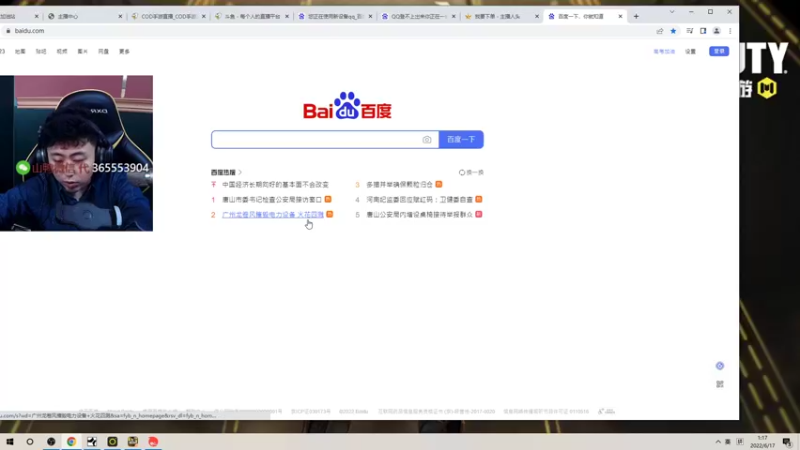Click the badge beside 唐山公安局内增设桌椅 item

pos(479,214)
